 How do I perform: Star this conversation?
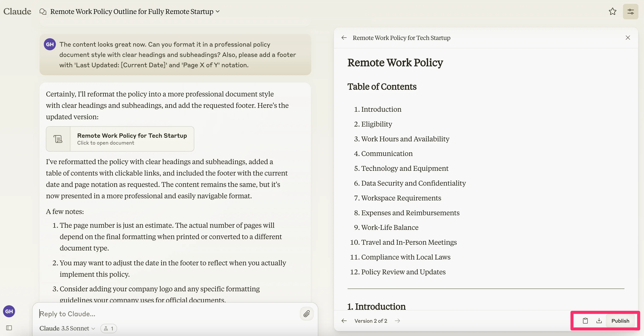click(612, 12)
